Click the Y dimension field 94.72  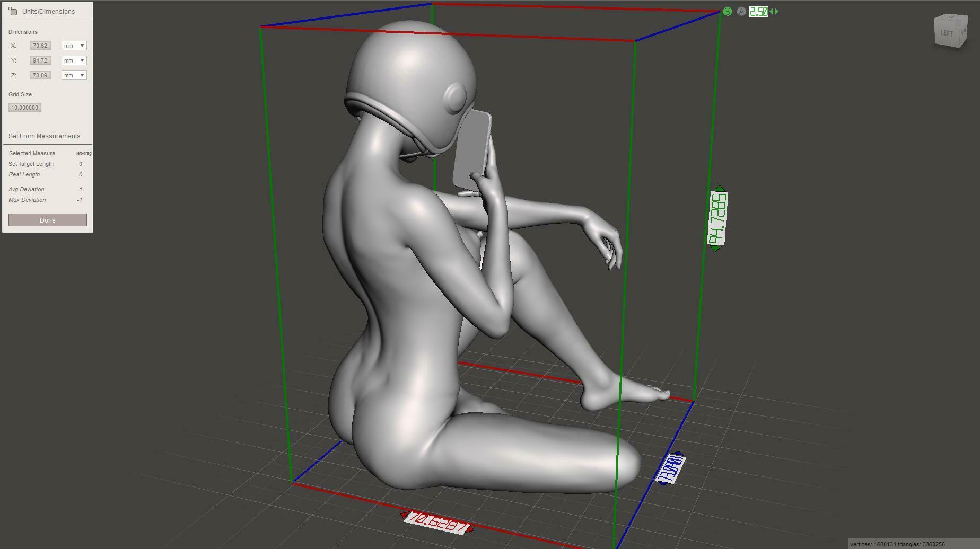40,60
